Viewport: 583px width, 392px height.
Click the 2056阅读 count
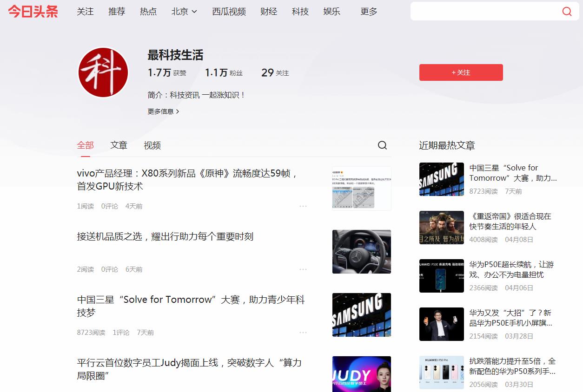484,385
